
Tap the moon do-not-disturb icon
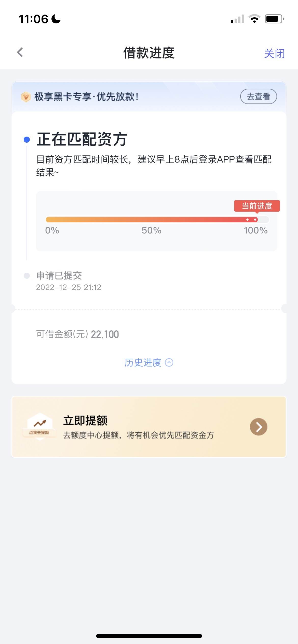[56, 19]
